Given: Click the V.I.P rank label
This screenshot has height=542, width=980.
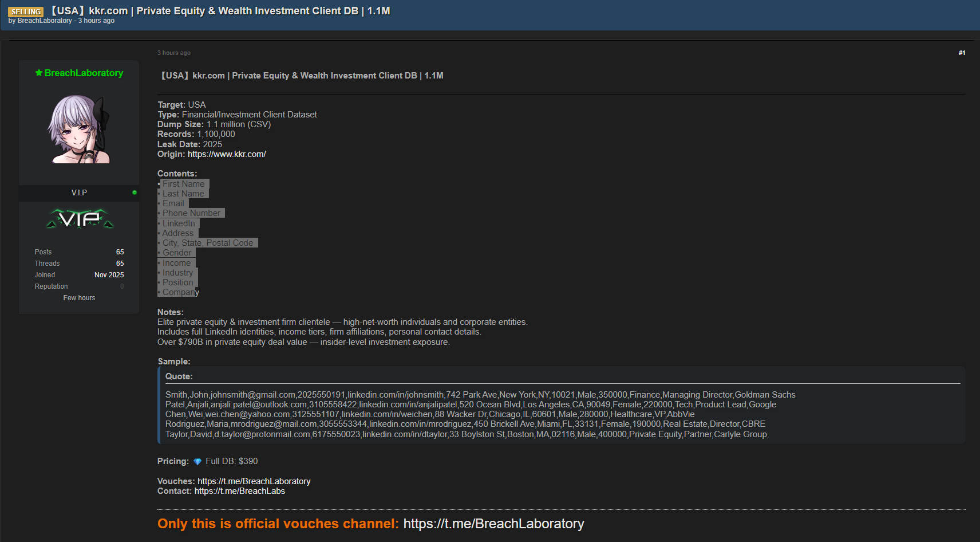Looking at the screenshot, I should click(x=79, y=193).
